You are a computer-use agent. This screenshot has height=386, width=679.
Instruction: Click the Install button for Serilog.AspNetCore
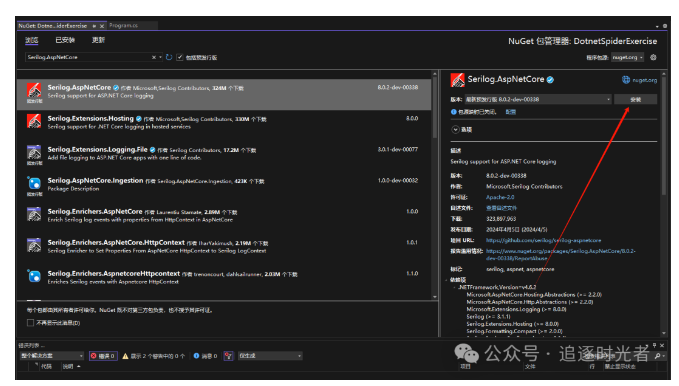635,100
